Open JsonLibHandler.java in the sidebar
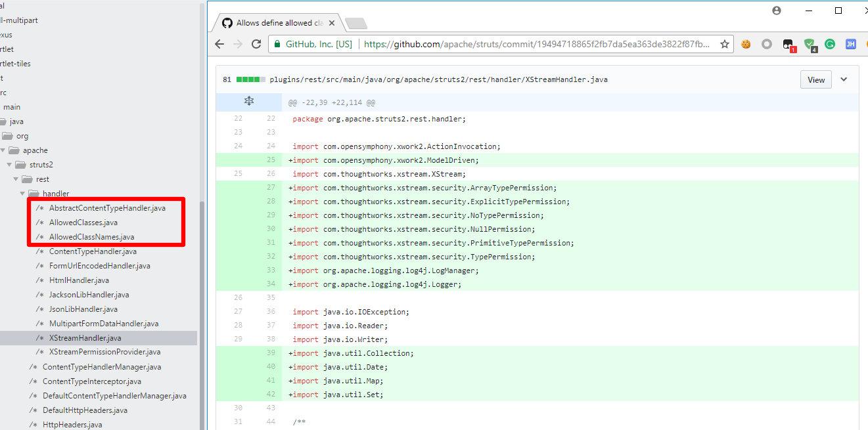 83,309
